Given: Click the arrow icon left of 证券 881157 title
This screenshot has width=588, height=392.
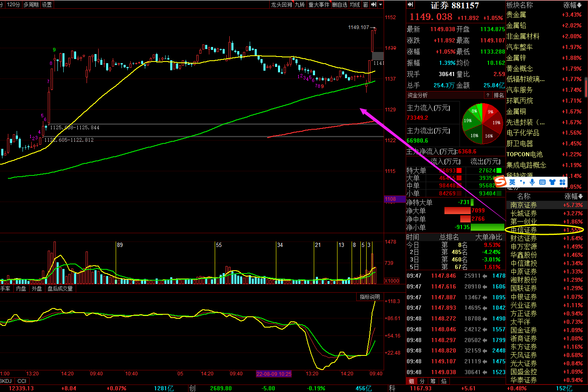Looking at the screenshot, I should click(410, 5).
